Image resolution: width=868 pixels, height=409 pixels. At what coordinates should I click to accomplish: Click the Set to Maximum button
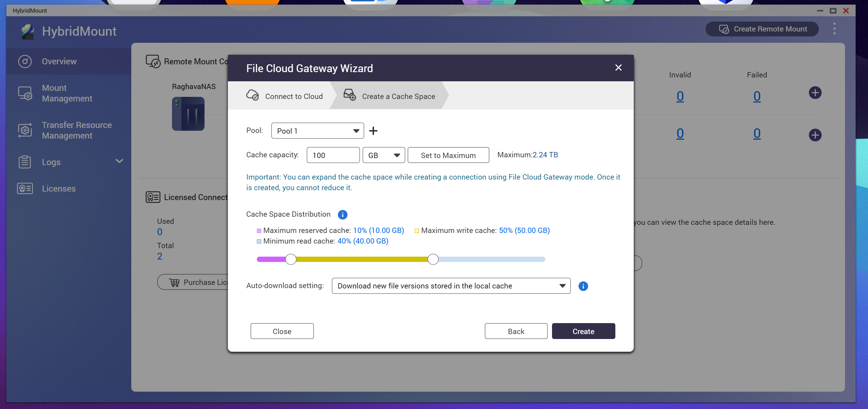tap(448, 155)
